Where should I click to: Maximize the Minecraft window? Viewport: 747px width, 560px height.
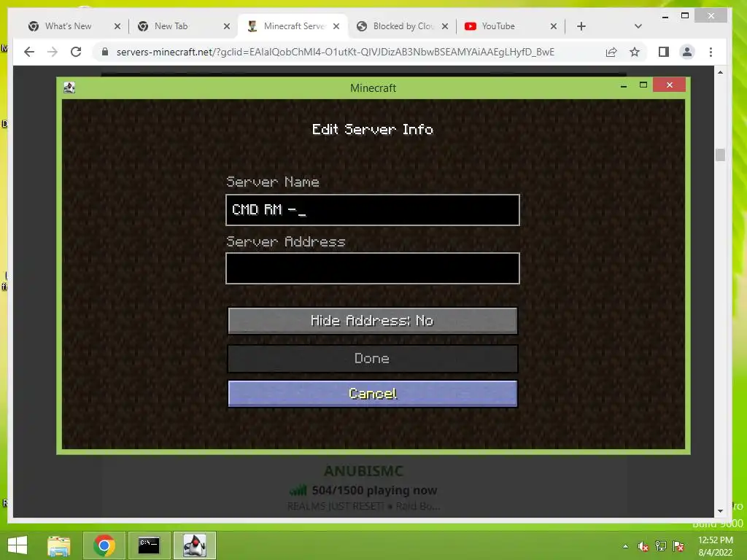(643, 85)
